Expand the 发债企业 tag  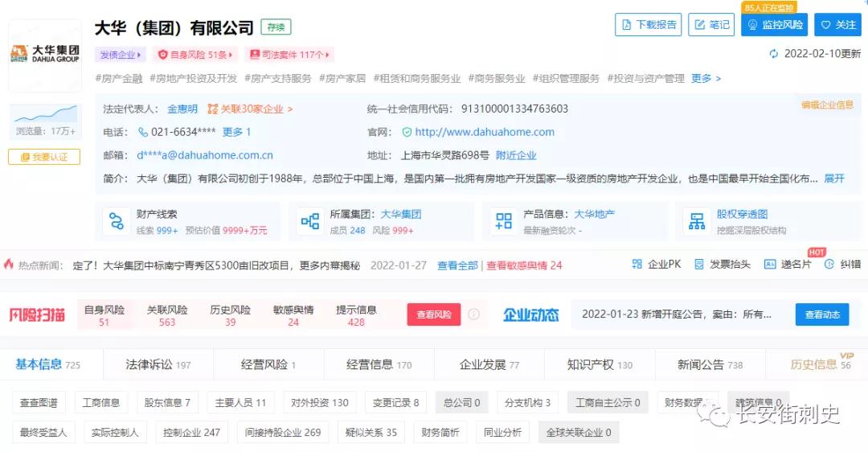pos(120,54)
